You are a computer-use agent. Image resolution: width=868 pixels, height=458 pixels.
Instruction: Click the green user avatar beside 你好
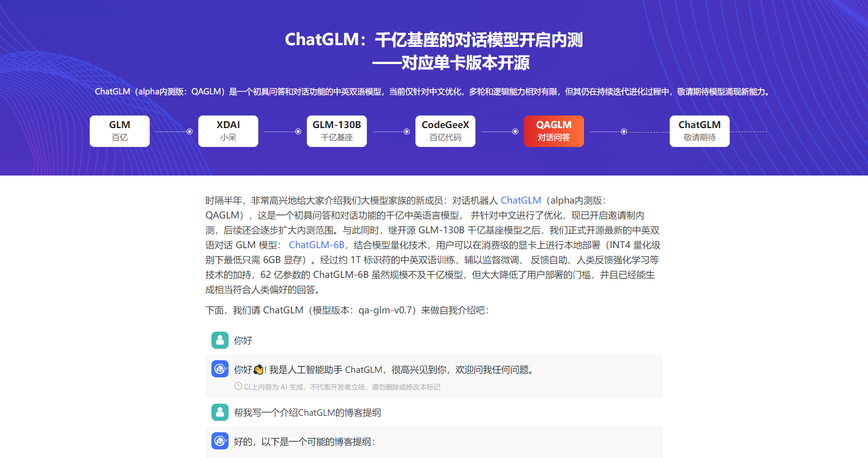220,340
